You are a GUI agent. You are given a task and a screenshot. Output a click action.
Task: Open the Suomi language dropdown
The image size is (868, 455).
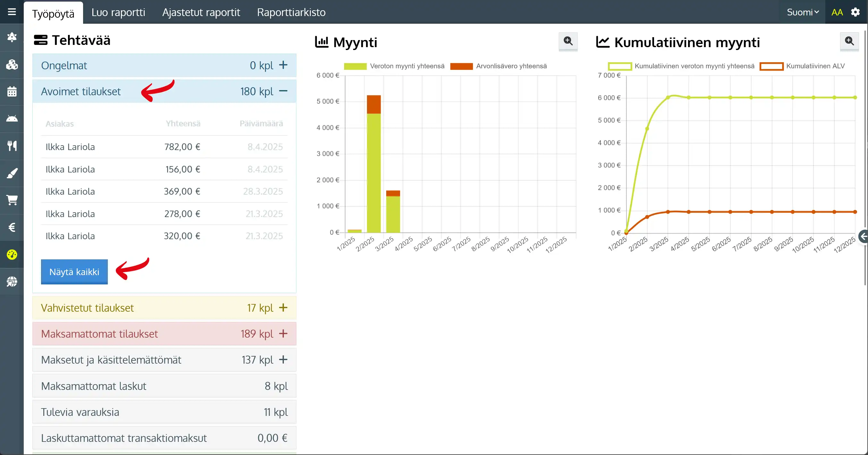pos(803,12)
